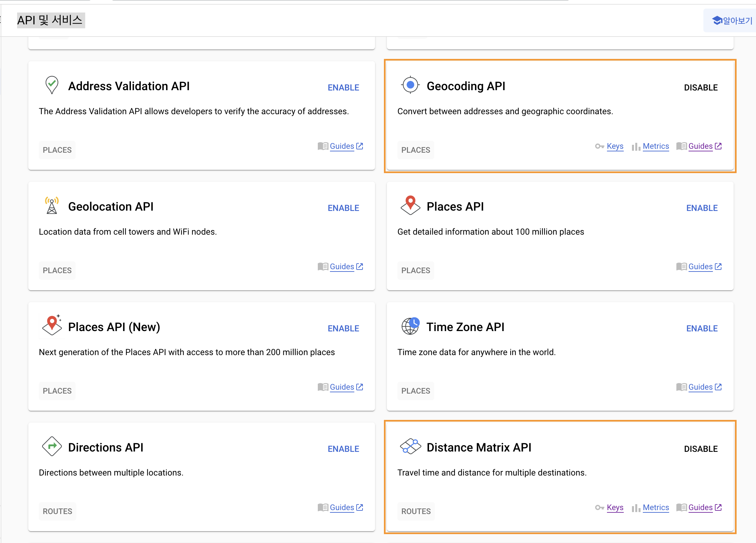
Task: Enable the Time Zone API
Action: [x=701, y=328]
